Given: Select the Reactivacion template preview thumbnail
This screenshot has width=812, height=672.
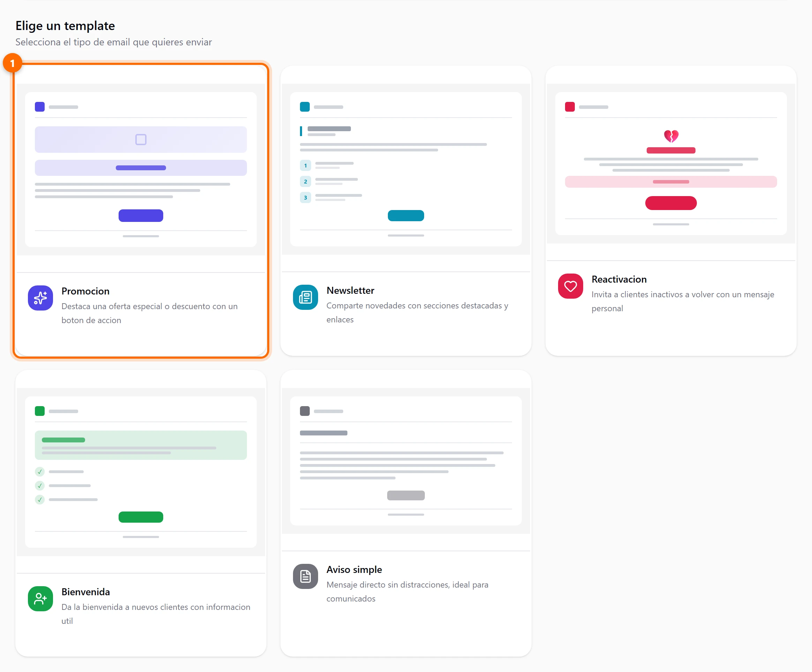Looking at the screenshot, I should click(671, 163).
